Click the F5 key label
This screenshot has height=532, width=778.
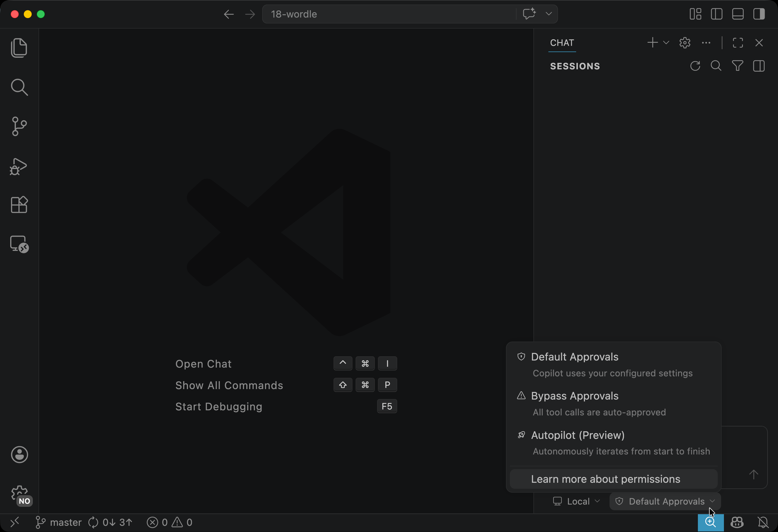coord(387,406)
